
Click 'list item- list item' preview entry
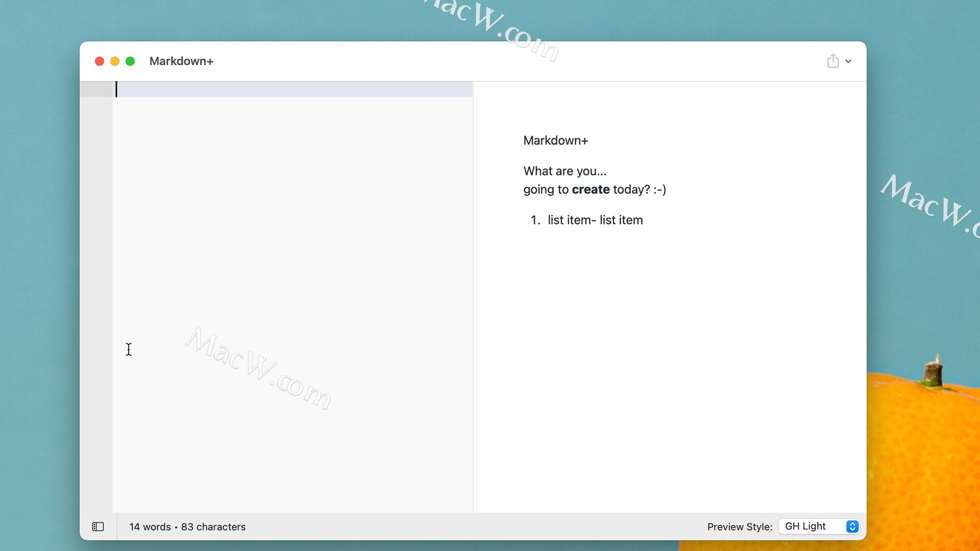(595, 220)
